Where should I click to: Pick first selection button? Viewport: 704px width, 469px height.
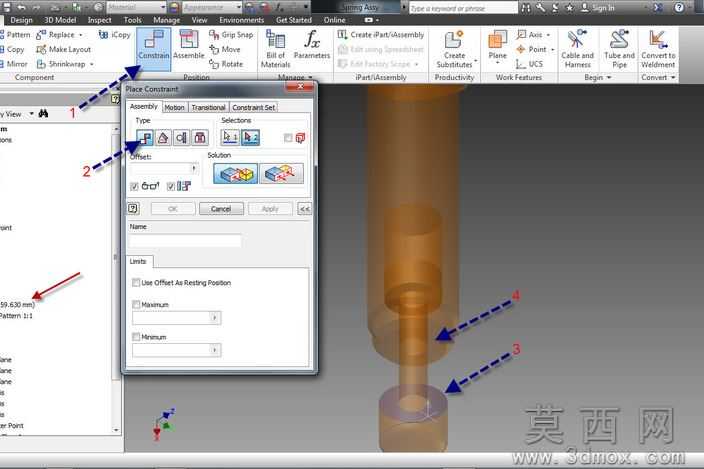point(230,137)
